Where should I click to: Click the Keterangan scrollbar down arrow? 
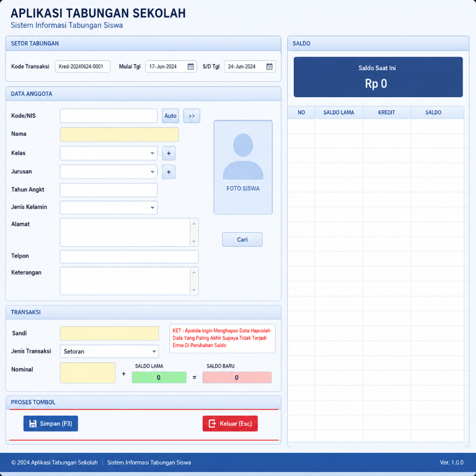pyautogui.click(x=194, y=290)
